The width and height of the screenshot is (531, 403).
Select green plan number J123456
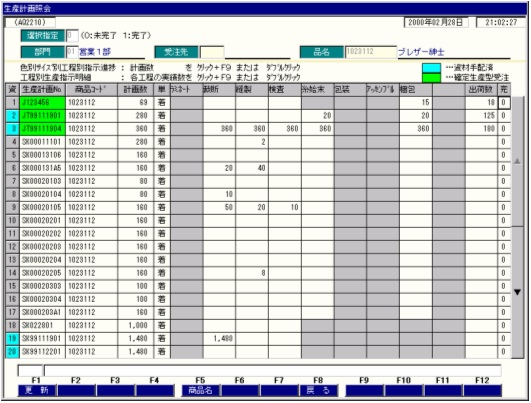[43, 103]
